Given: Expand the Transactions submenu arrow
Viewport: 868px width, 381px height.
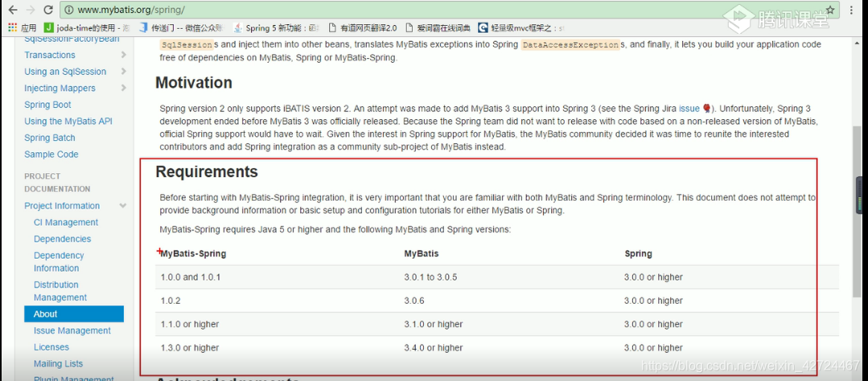Looking at the screenshot, I should point(123,54).
